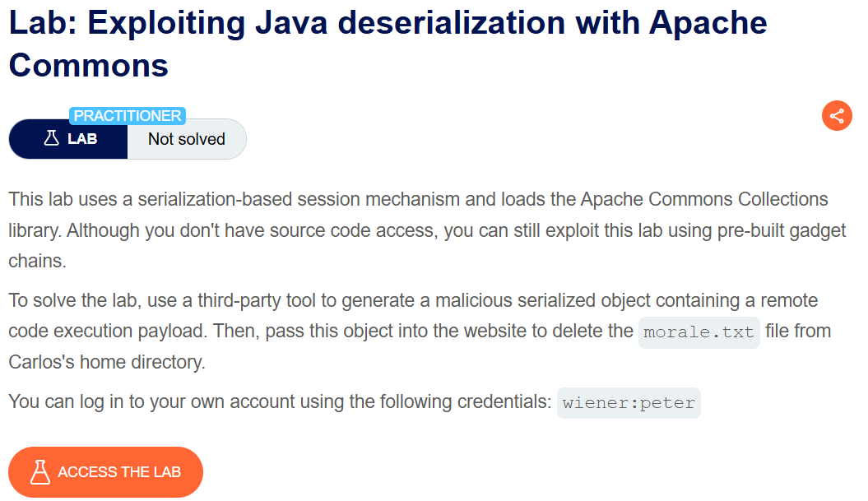Select the morale.txt inline code text
Image resolution: width=868 pixels, height=501 pixels.
[699, 332]
